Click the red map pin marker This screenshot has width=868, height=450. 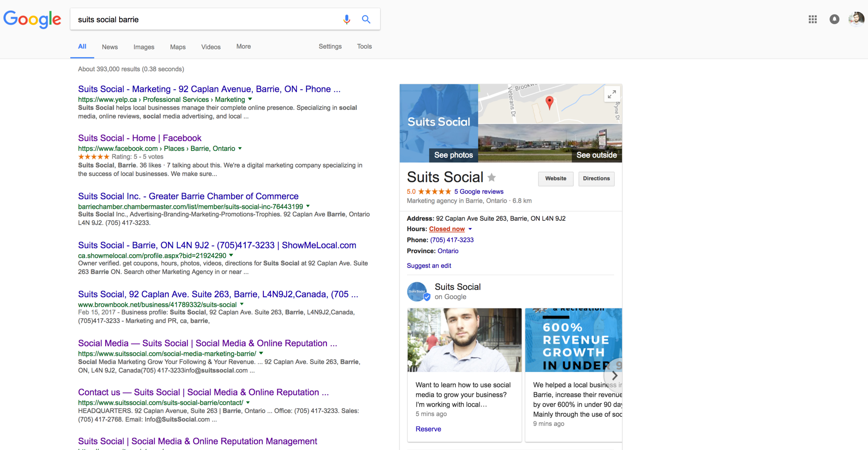point(549,103)
